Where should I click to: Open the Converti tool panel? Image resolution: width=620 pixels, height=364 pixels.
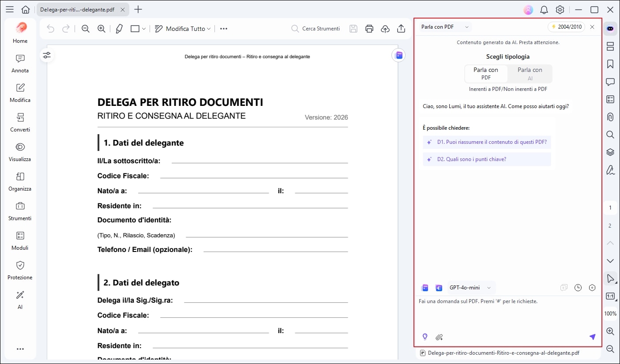pos(20,123)
